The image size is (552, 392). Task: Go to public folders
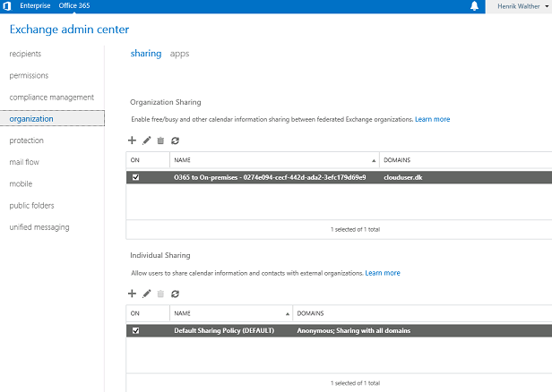[x=31, y=206]
